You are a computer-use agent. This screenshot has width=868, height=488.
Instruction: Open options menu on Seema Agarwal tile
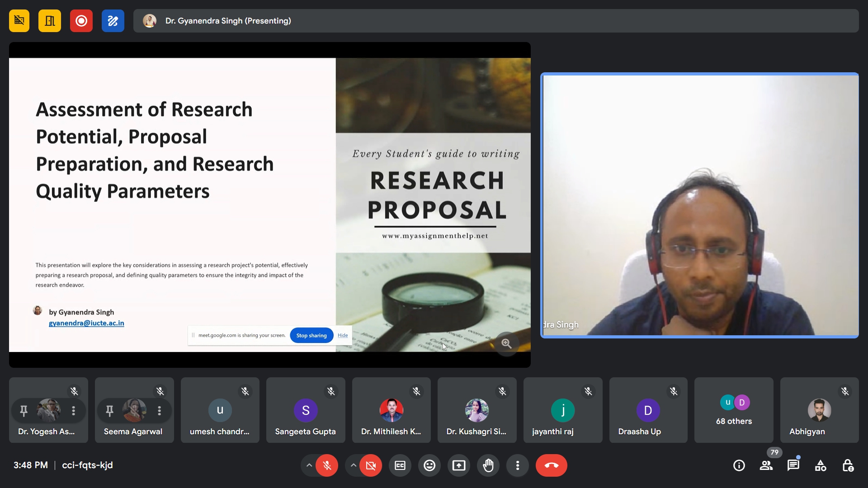[159, 411]
